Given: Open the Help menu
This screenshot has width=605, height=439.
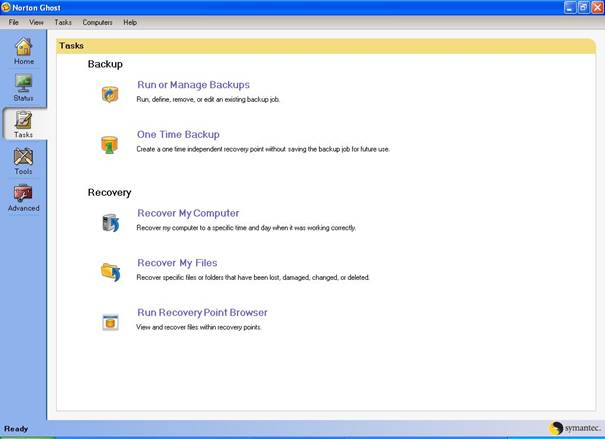Looking at the screenshot, I should tap(130, 22).
